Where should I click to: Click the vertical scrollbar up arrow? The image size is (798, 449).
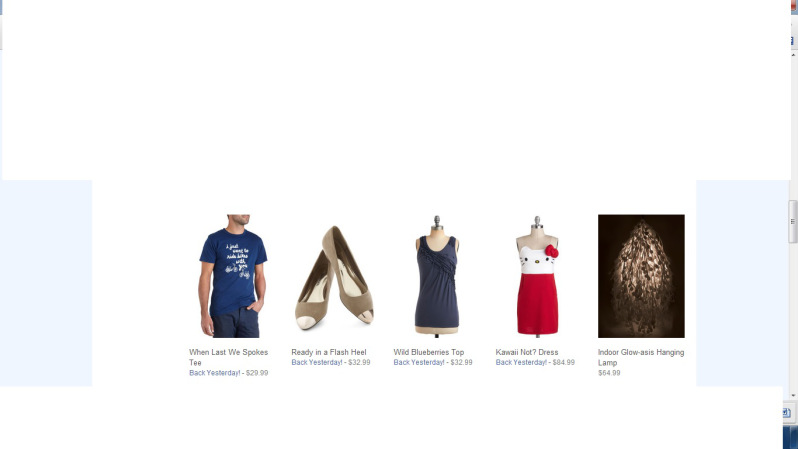pos(793,54)
